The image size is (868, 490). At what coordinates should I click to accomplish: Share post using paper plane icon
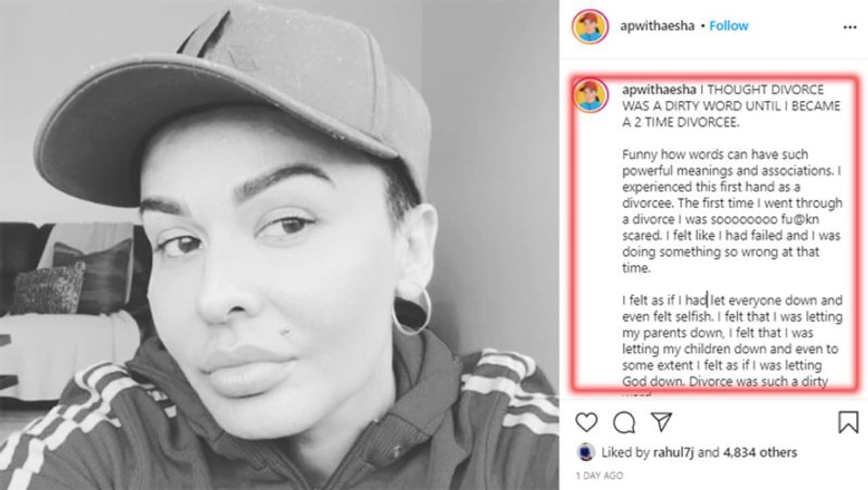pos(661,422)
